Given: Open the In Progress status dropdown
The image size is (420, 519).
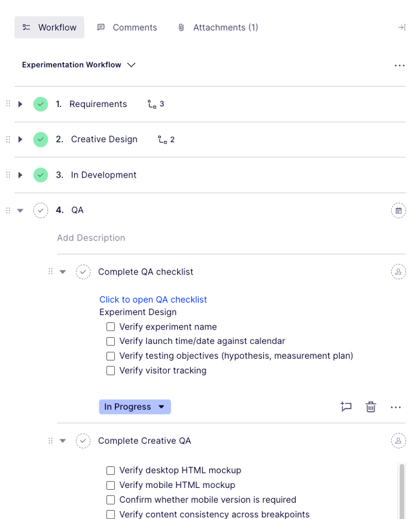Looking at the screenshot, I should (x=135, y=407).
